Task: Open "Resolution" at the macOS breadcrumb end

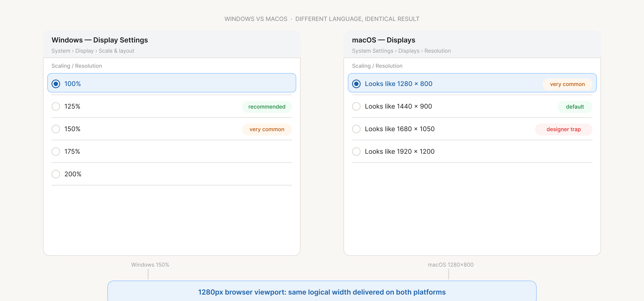Action: click(438, 51)
